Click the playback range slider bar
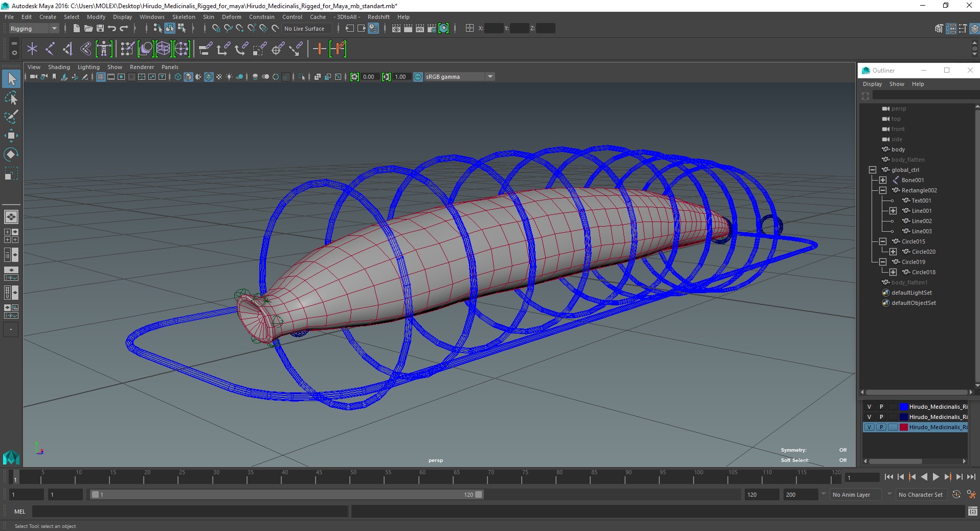 click(286, 495)
